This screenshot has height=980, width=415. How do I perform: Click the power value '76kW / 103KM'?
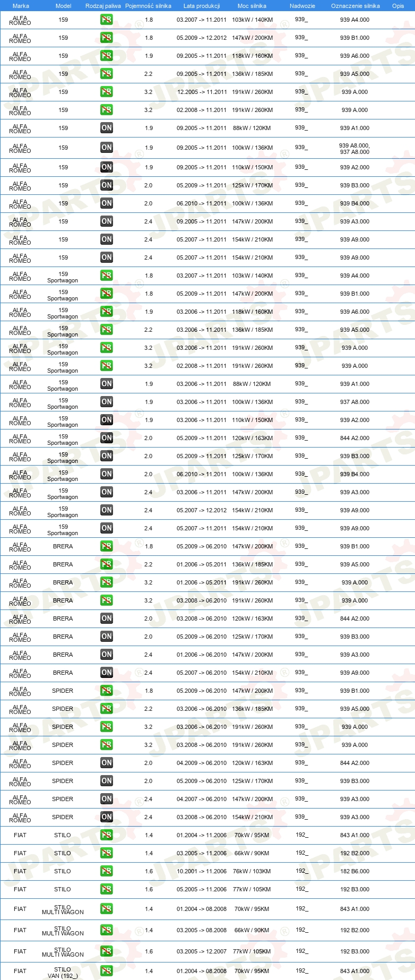252,871
